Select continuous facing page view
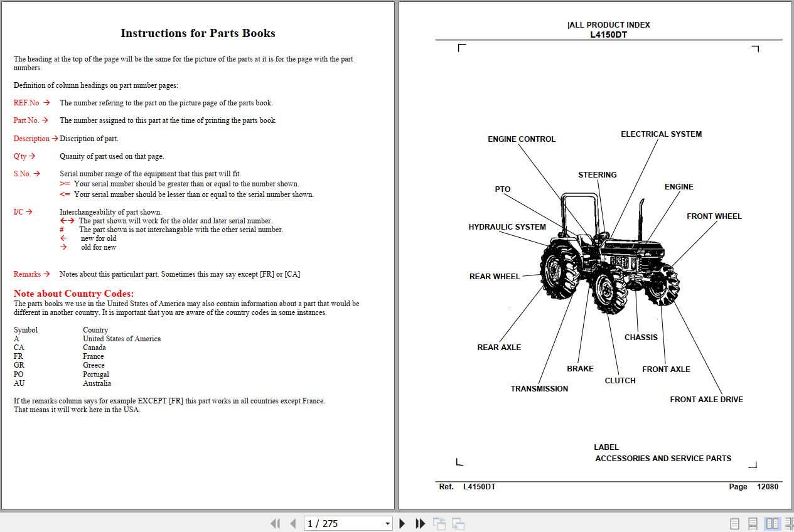The height and width of the screenshot is (532, 794). pyautogui.click(x=789, y=523)
